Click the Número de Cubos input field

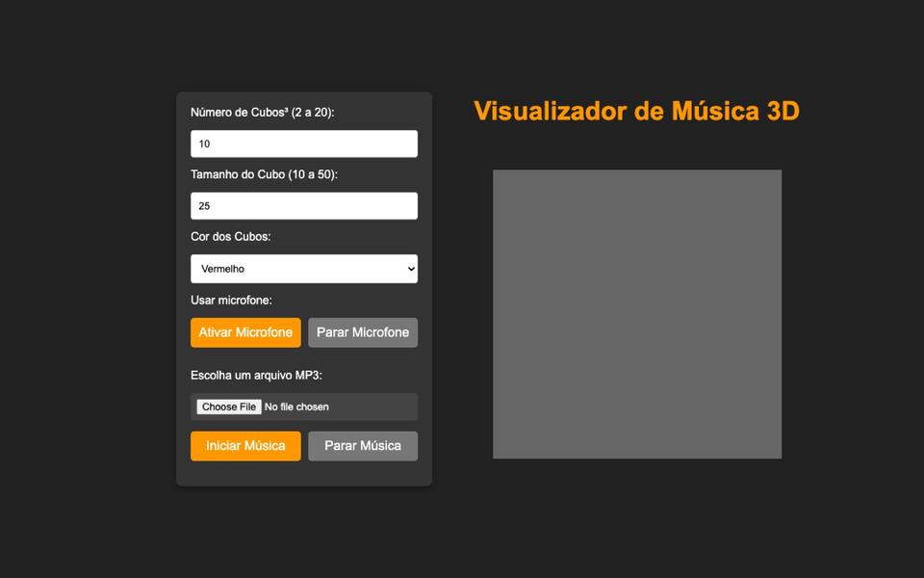click(304, 144)
